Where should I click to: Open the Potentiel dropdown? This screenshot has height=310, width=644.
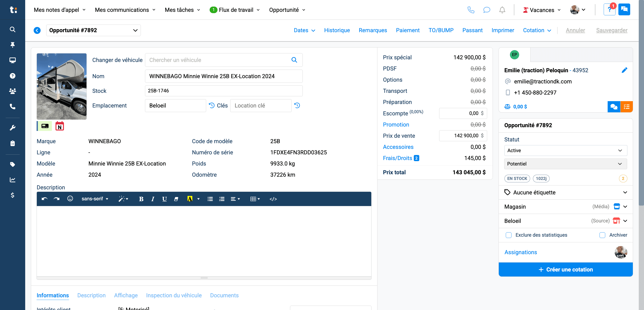pos(566,164)
